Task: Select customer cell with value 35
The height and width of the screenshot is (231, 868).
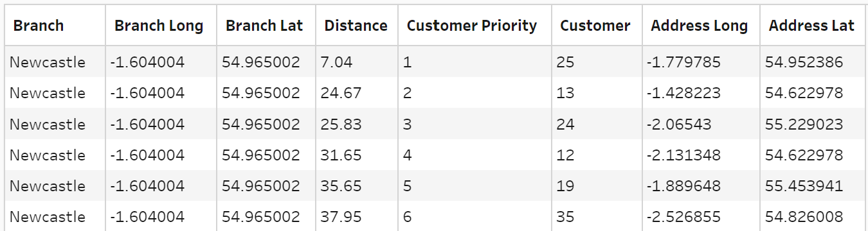Action: coord(597,217)
